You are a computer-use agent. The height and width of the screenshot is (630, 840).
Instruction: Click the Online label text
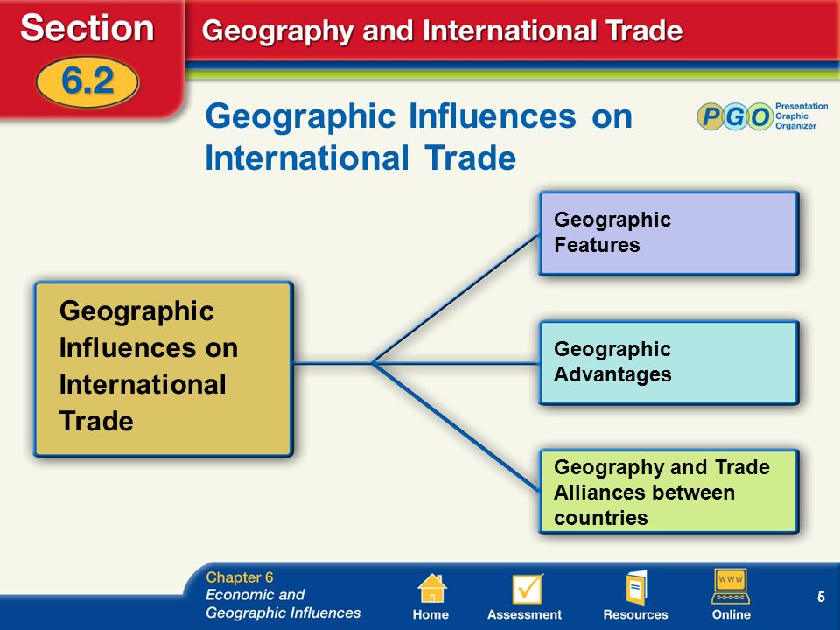coord(731,614)
